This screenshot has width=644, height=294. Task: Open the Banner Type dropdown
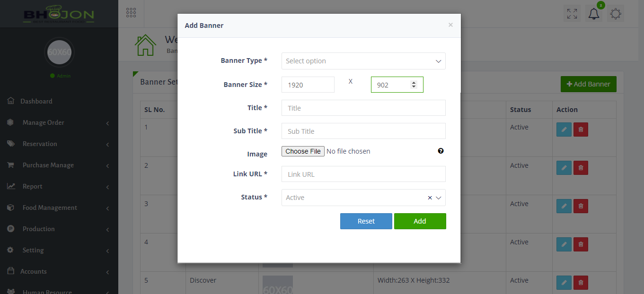click(x=363, y=61)
